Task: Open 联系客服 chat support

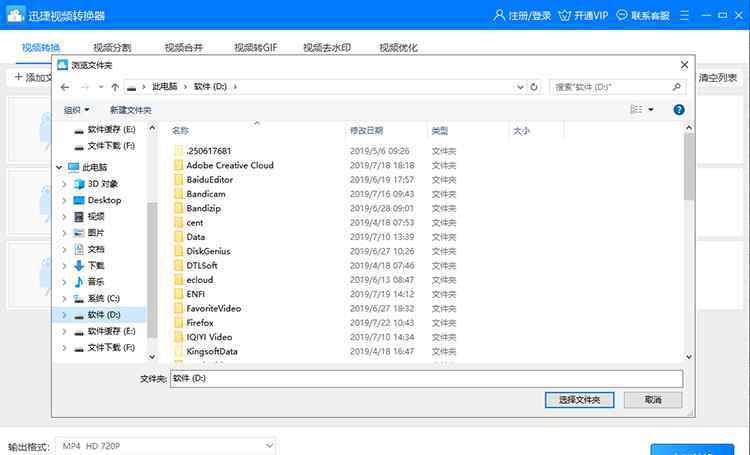Action: click(x=624, y=16)
